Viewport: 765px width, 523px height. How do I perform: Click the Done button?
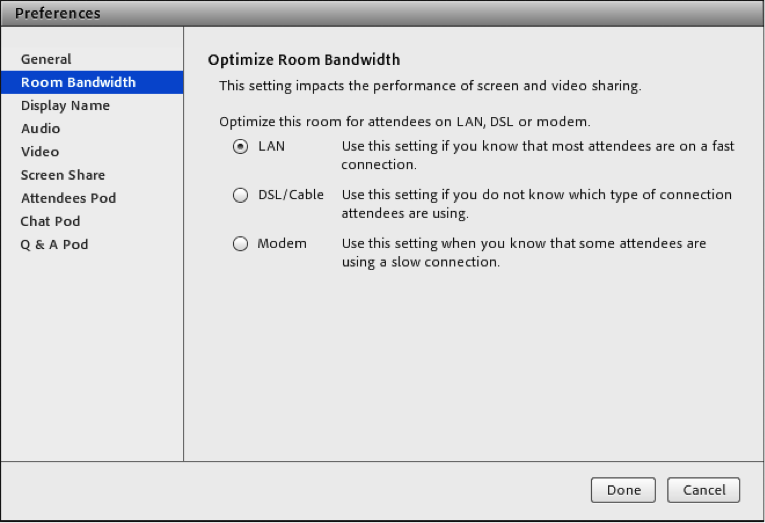pos(623,490)
